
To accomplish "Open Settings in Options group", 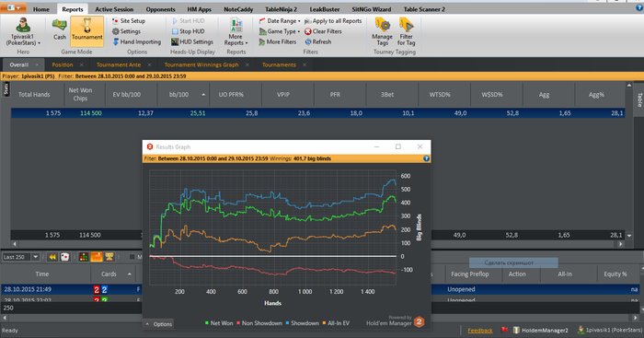I will point(126,31).
